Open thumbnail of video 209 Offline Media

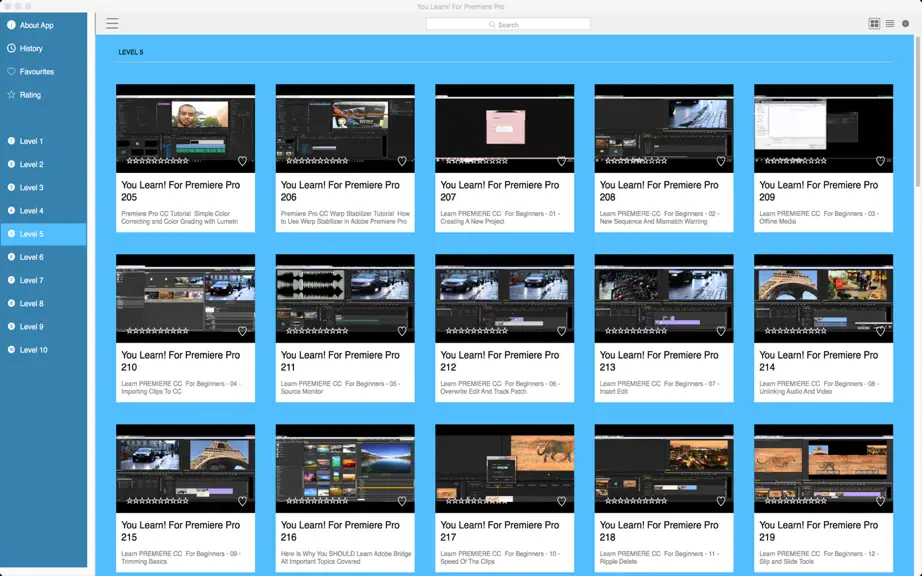pos(823,128)
